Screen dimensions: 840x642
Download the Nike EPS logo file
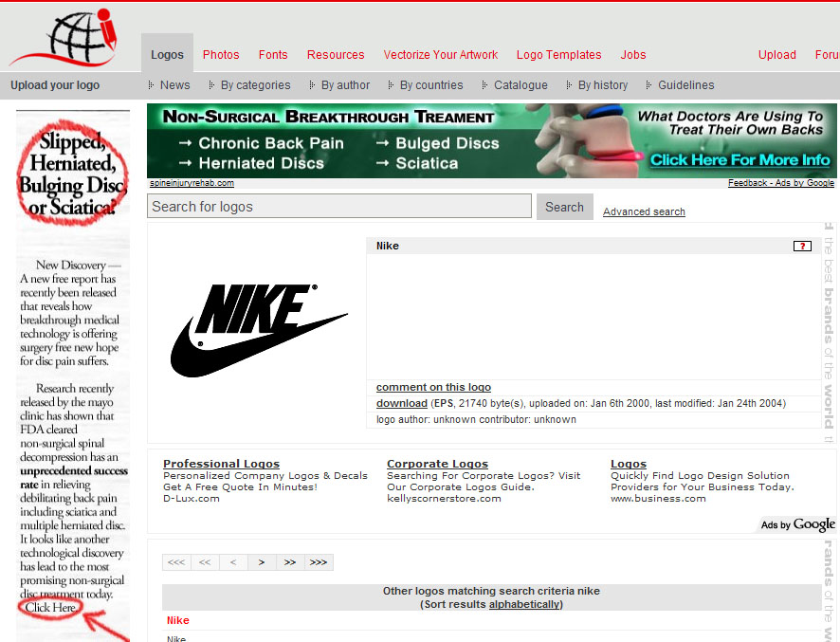pyautogui.click(x=401, y=403)
